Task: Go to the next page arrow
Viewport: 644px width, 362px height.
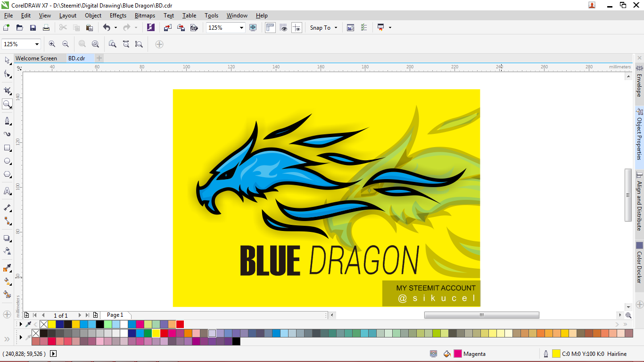Action: 80,315
